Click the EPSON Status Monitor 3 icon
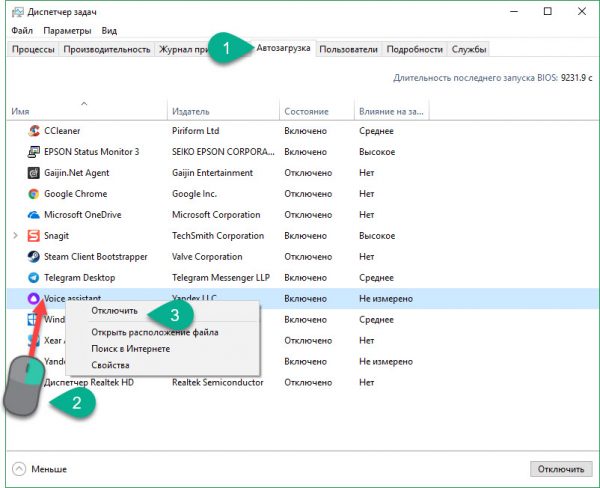The image size is (600, 488). tap(34, 152)
